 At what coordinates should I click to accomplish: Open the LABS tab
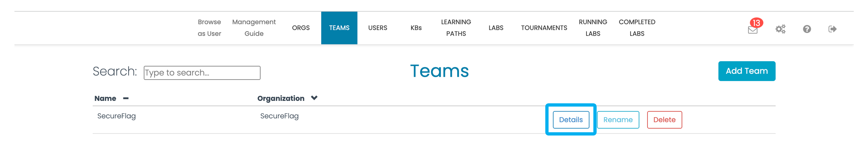(x=496, y=28)
